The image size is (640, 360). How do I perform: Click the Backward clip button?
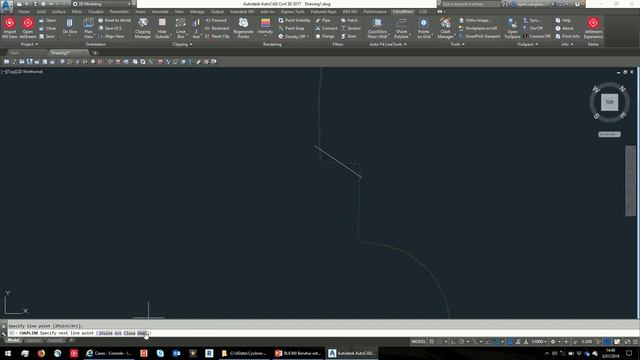click(217, 28)
